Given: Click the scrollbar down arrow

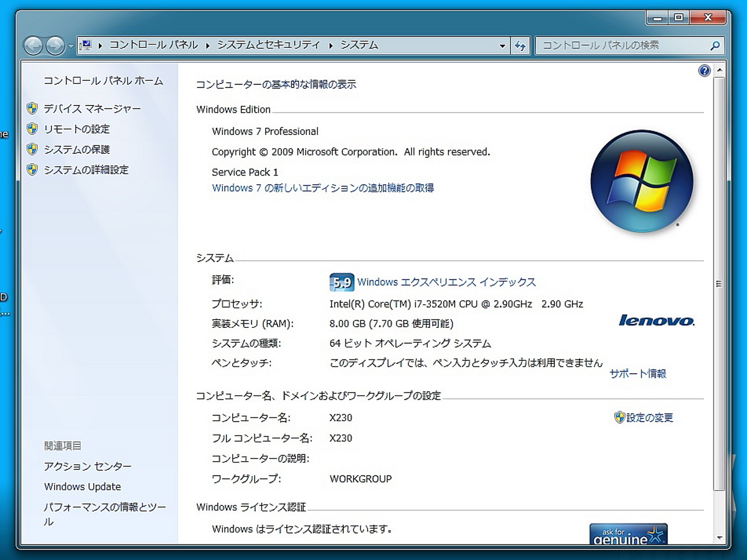Looking at the screenshot, I should pos(720,538).
